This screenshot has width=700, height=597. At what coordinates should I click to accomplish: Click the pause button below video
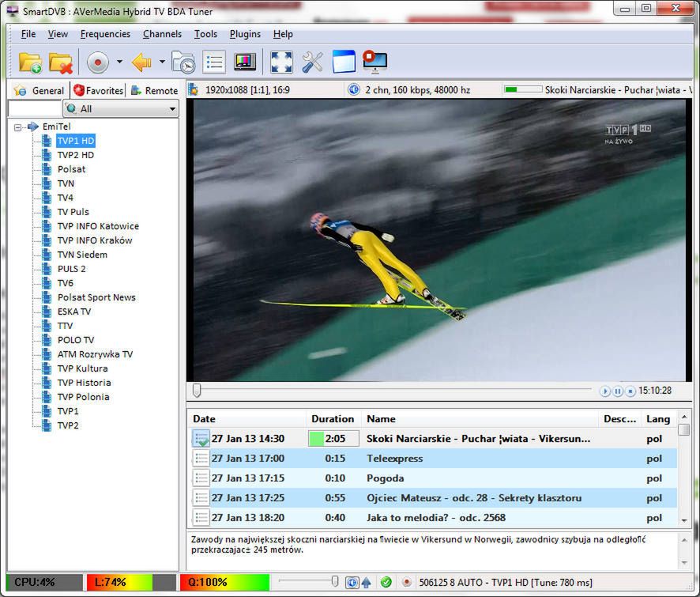coord(618,391)
